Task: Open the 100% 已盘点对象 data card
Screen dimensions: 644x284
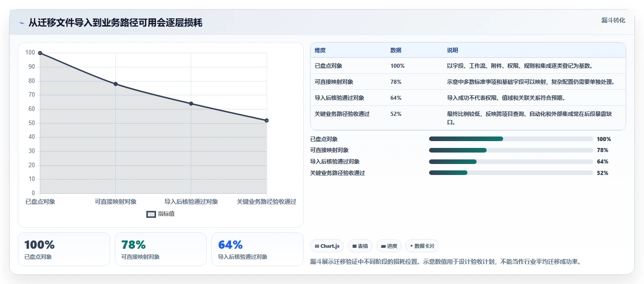Action: click(x=64, y=249)
